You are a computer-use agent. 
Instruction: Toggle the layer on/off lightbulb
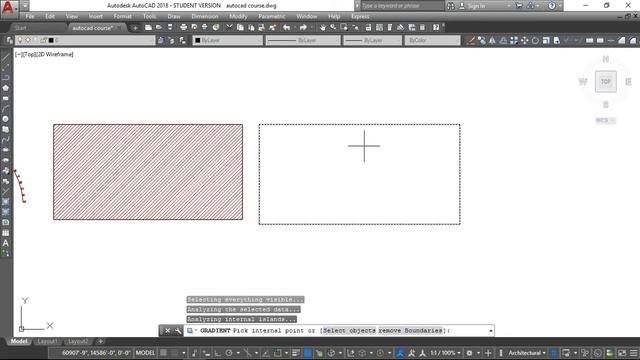[x=20, y=40]
